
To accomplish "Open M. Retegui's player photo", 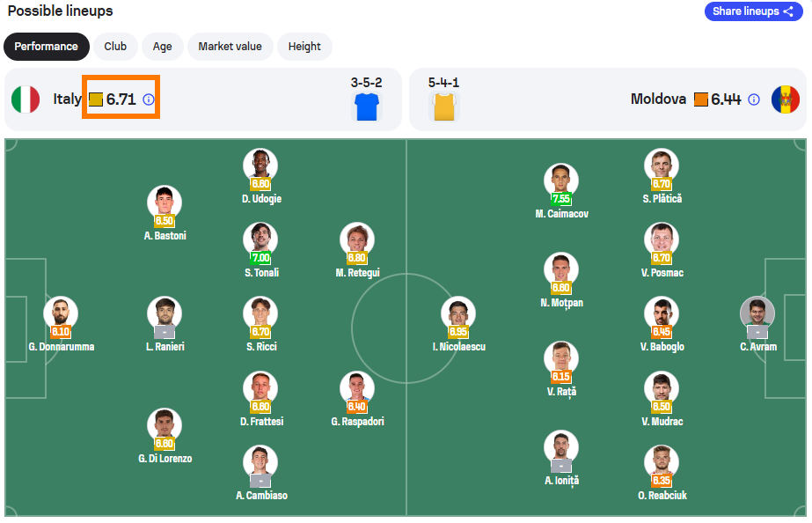I will [x=357, y=239].
